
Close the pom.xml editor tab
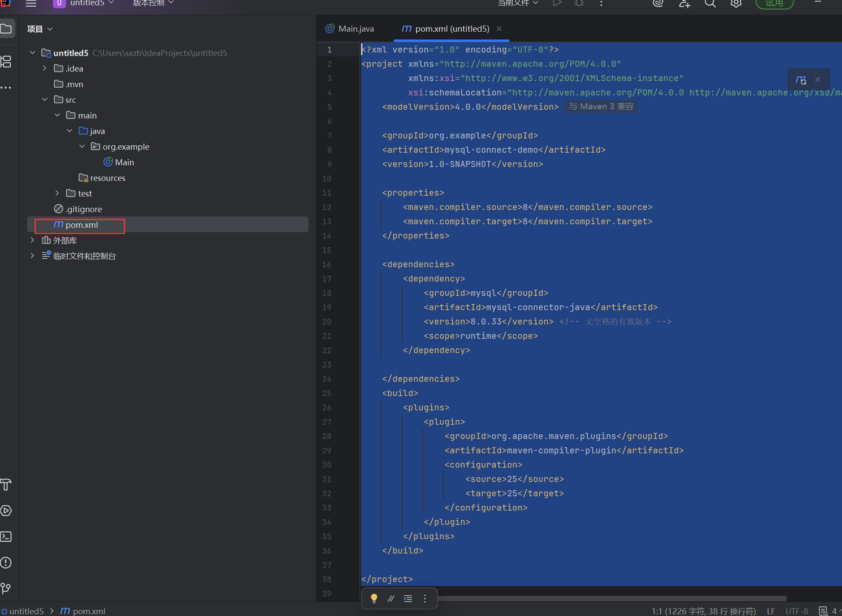coord(499,29)
